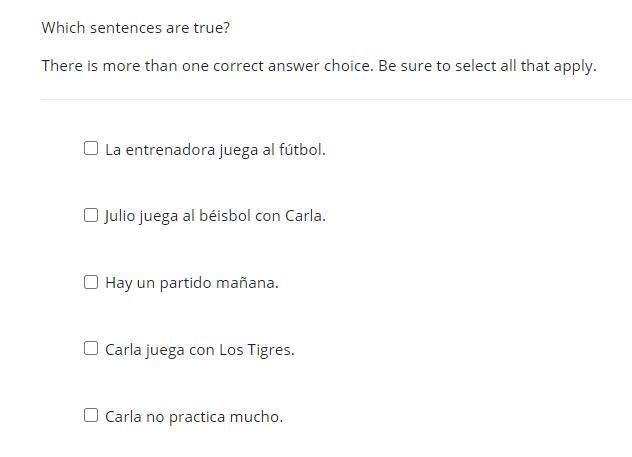Click the option text 'Carla no practica mucho.'
This screenshot has height=457, width=632.
[194, 417]
